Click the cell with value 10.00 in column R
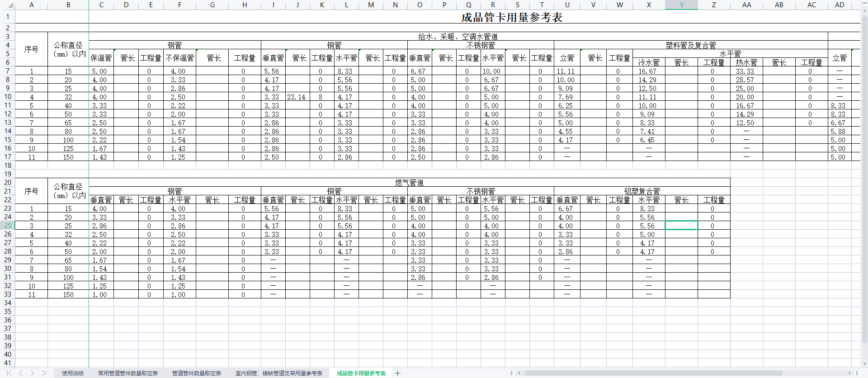Viewport: 868px width, 378px height. click(x=493, y=71)
